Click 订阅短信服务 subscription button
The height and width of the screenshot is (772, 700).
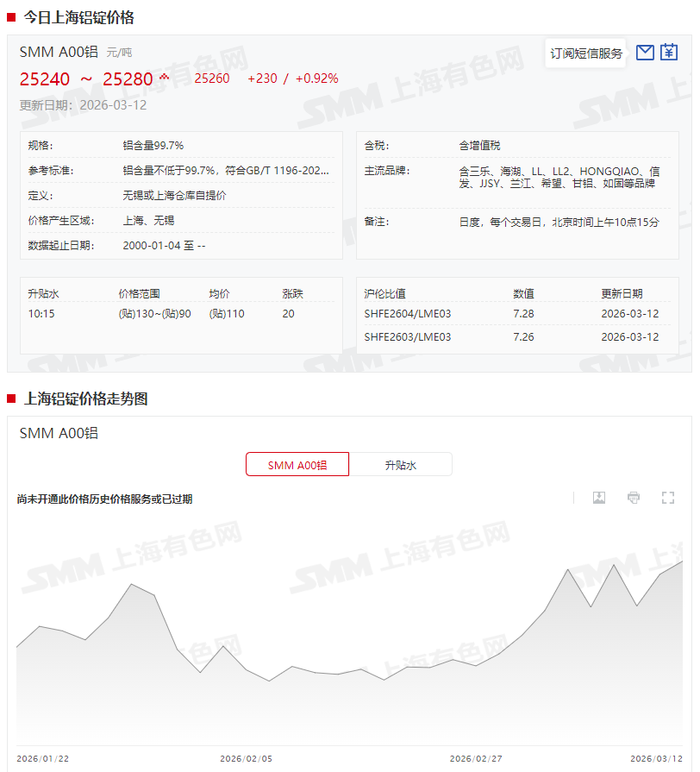(586, 53)
